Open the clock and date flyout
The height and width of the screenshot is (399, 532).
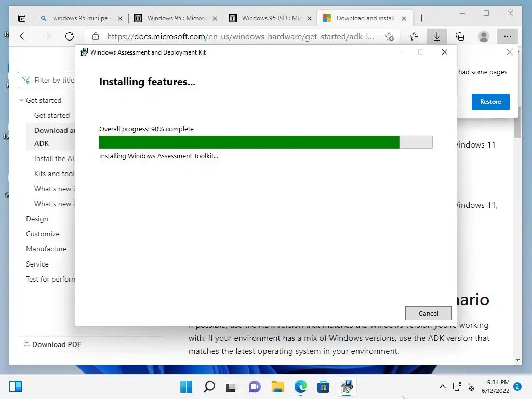coord(495,387)
